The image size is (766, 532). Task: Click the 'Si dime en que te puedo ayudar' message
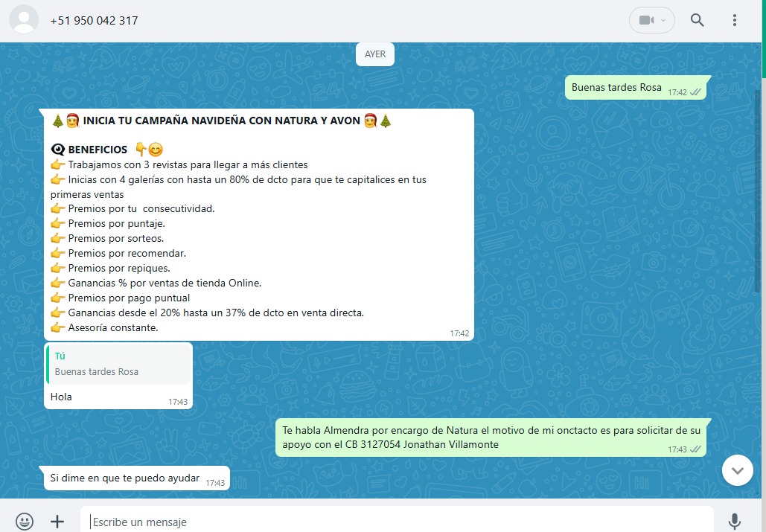(124, 478)
